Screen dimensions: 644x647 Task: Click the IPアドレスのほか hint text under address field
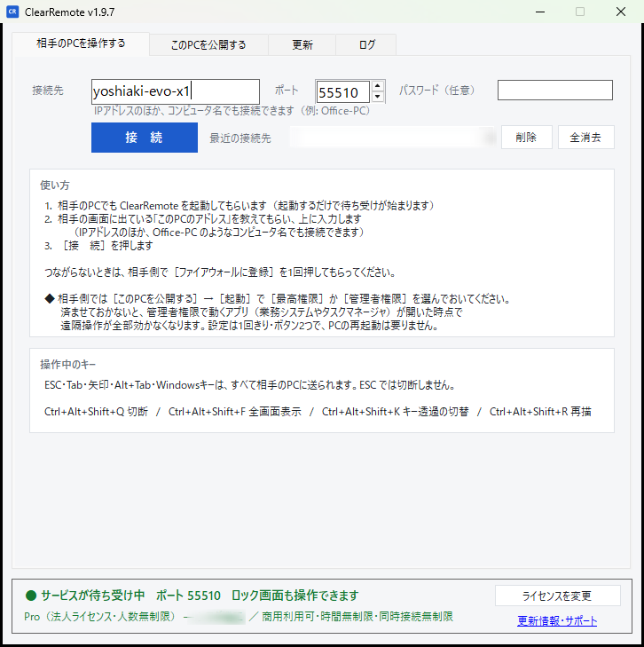coord(232,111)
